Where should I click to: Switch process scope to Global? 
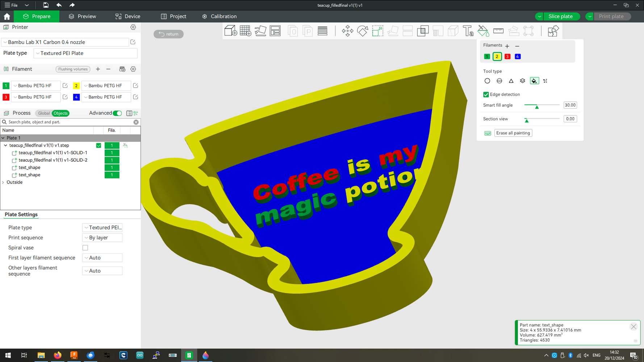(x=44, y=113)
